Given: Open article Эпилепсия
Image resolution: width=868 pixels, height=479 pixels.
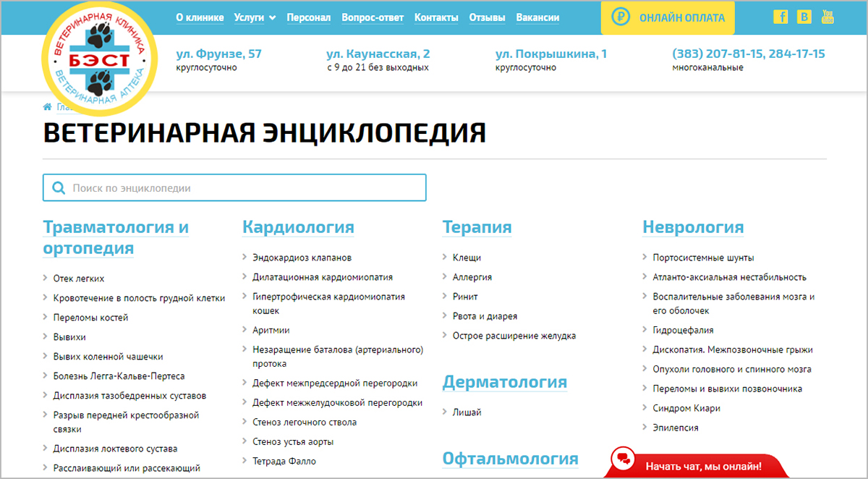Looking at the screenshot, I should [x=676, y=428].
